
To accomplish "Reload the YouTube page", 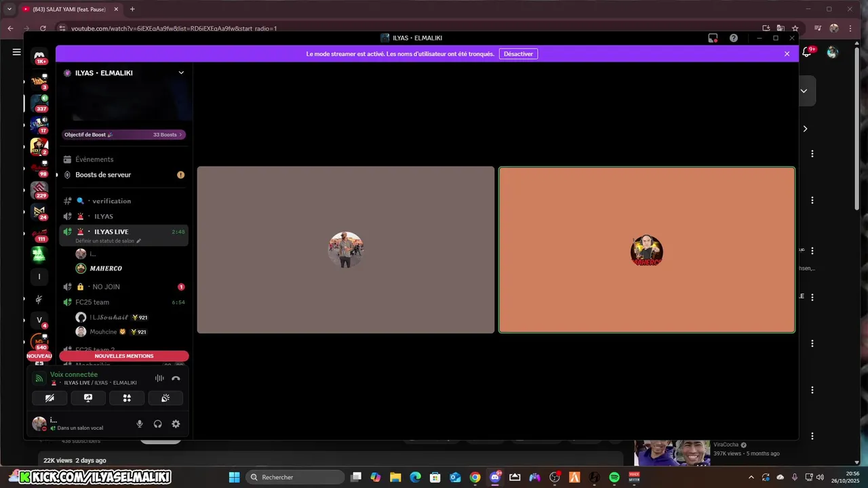I will pyautogui.click(x=43, y=28).
